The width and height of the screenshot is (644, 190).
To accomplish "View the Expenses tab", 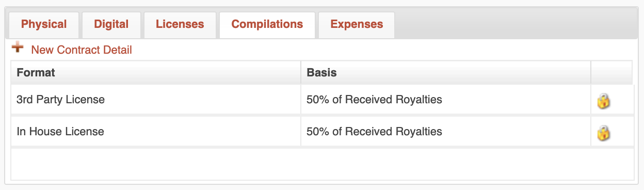I will [x=357, y=25].
